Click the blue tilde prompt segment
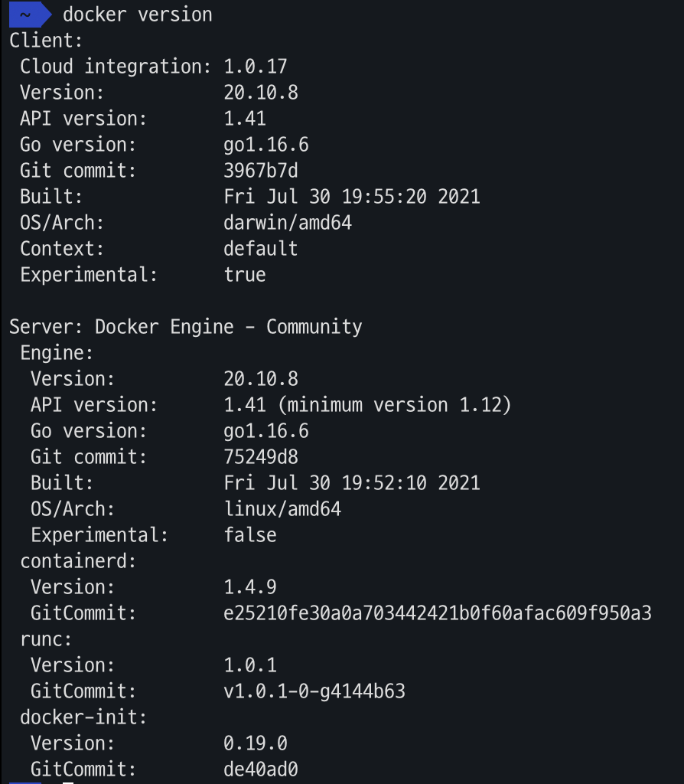 pos(30,15)
